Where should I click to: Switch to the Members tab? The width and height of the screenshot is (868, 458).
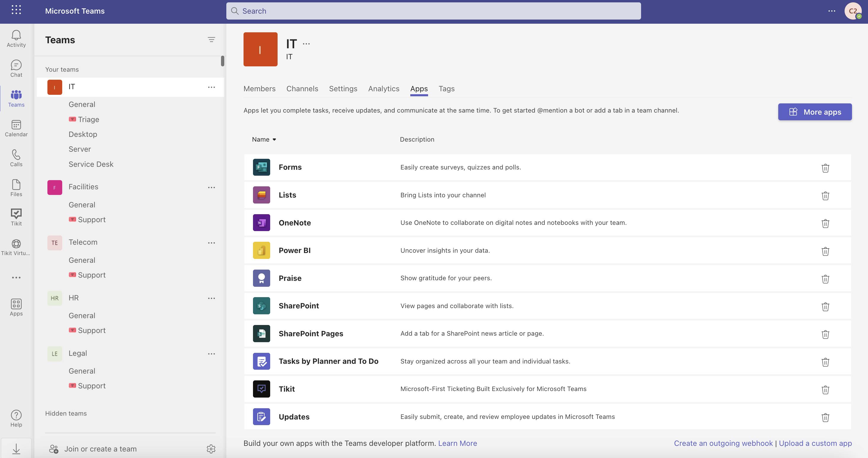pyautogui.click(x=259, y=89)
